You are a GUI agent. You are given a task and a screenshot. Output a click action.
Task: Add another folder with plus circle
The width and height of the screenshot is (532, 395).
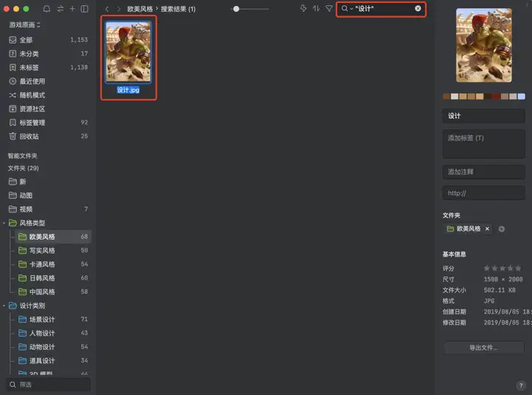[502, 229]
